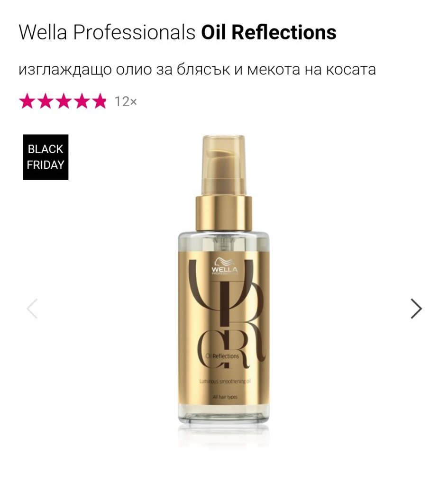This screenshot has height=492, width=448.
Task: Click the second pink rating star
Action: (x=45, y=101)
